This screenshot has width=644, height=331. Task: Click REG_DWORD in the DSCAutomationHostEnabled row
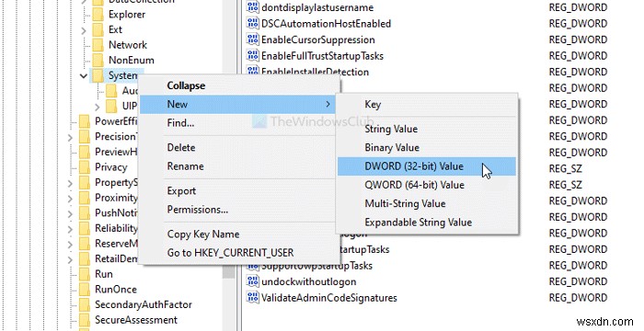578,23
